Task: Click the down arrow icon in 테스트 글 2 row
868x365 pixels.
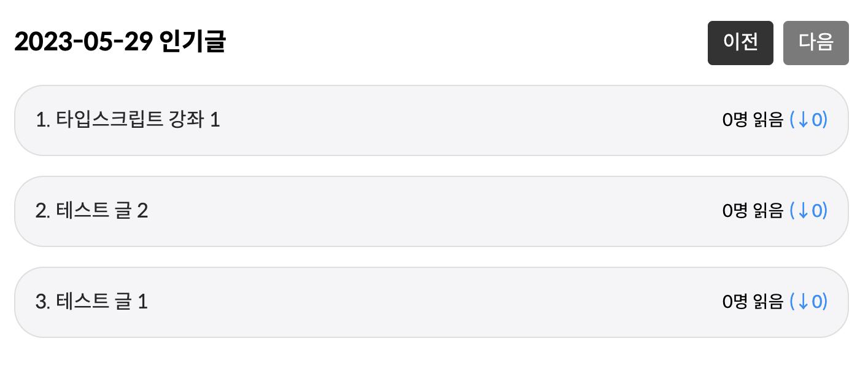Action: 802,211
